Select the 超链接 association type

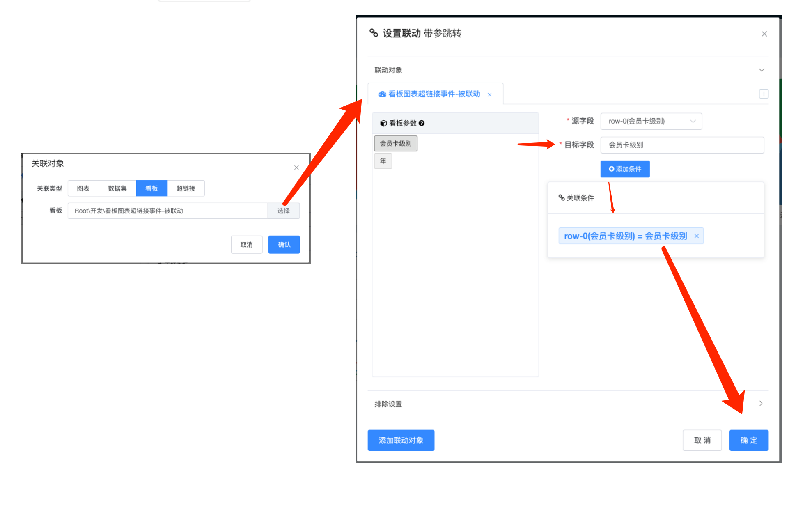(x=186, y=188)
